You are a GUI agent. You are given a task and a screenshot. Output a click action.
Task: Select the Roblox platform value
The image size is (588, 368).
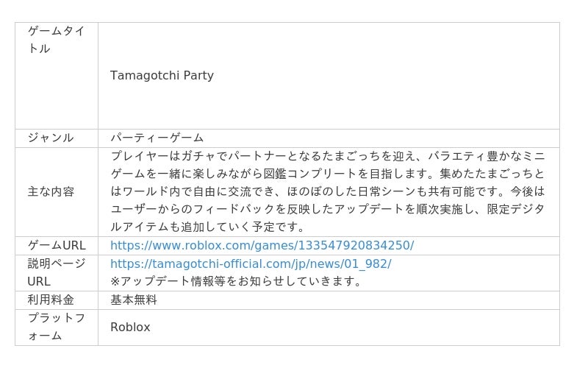(x=130, y=327)
